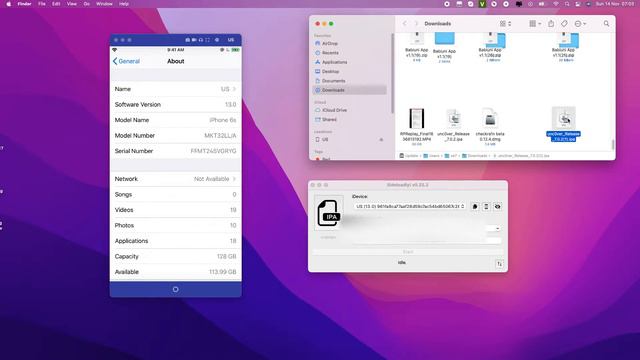
Task: Toggle hide sensitive info eye icon in Sideloadly
Action: (498, 207)
